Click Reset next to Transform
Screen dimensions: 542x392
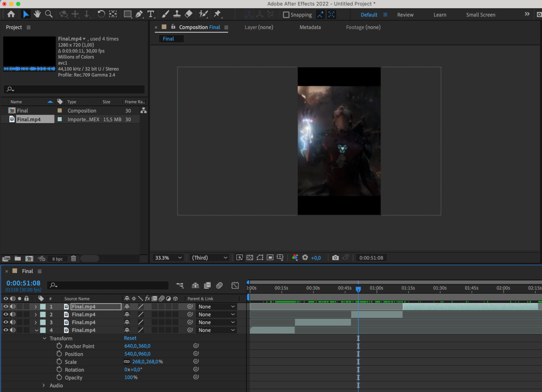coord(130,338)
